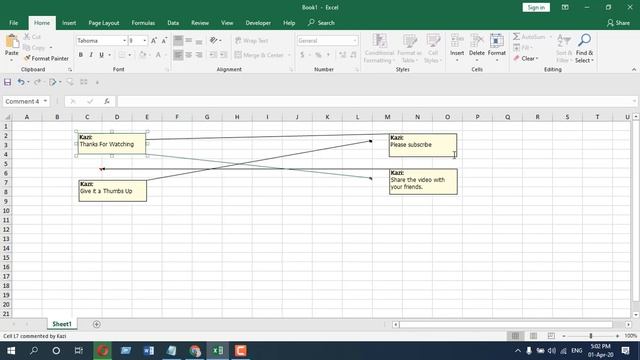The height and width of the screenshot is (360, 640).
Task: Click the Please subscribe comment box
Action: point(423,145)
